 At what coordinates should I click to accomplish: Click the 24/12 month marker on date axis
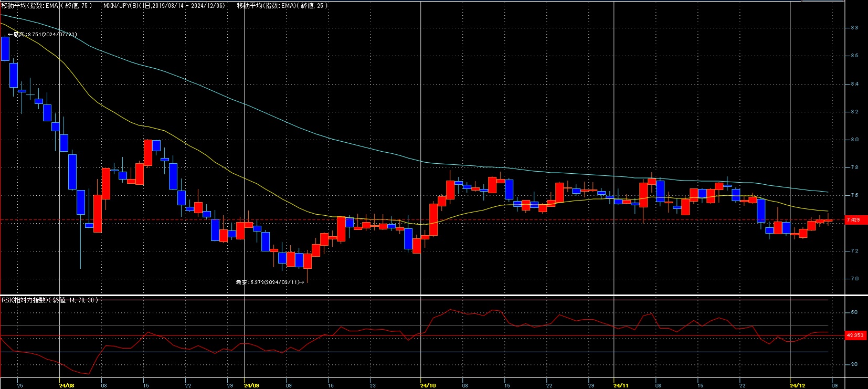797,385
